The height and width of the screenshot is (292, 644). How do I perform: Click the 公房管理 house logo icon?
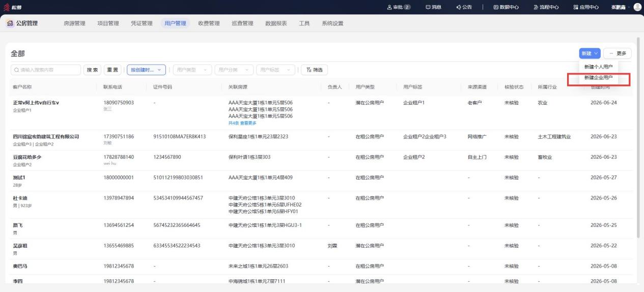10,23
